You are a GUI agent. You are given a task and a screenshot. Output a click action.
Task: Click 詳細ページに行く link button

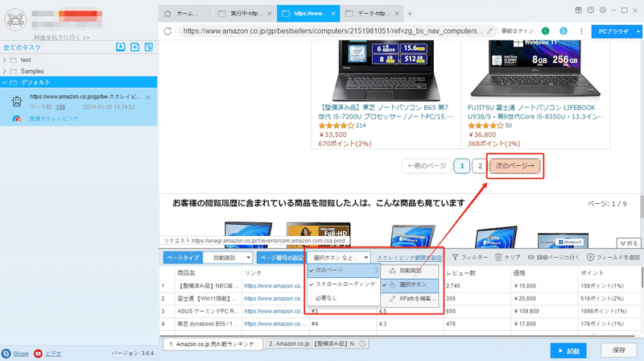(x=554, y=257)
